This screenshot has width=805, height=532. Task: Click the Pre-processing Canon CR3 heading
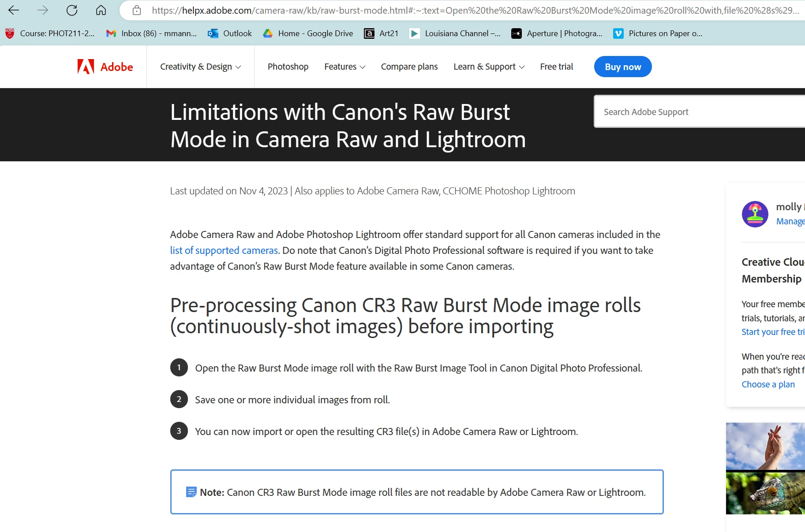coord(405,316)
